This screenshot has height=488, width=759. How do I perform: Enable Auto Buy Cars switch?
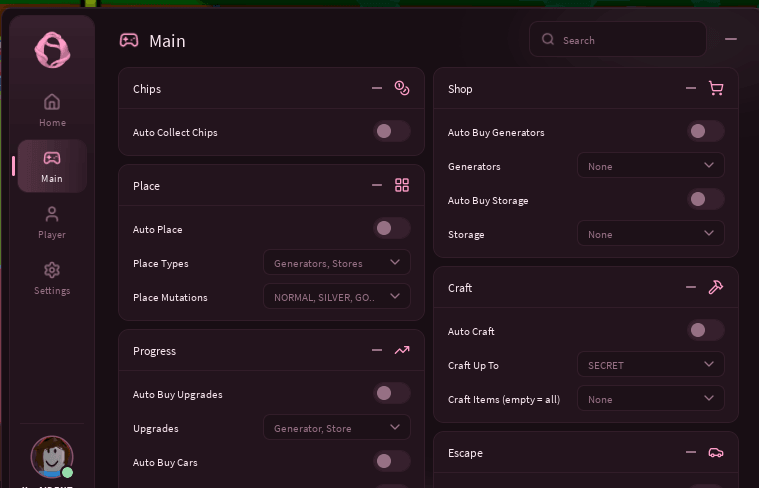tap(392, 461)
